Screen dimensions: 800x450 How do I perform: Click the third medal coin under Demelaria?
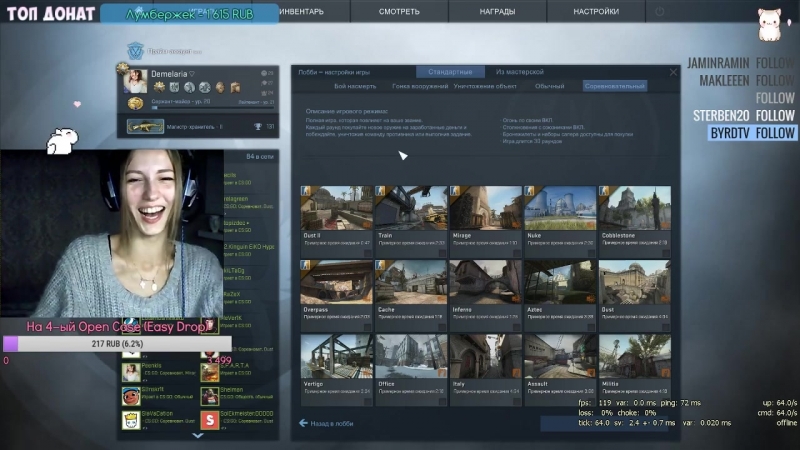coord(189,87)
